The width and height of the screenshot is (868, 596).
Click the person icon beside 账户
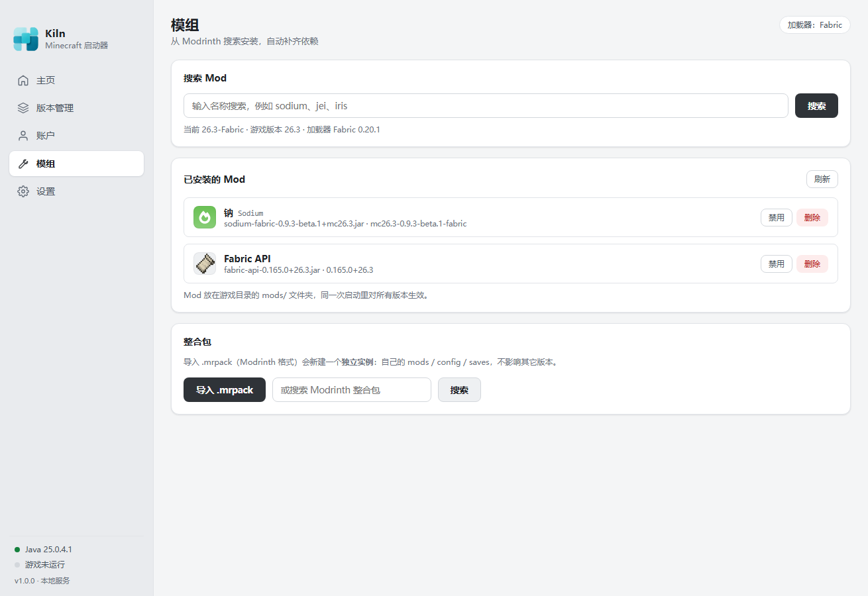coord(23,136)
